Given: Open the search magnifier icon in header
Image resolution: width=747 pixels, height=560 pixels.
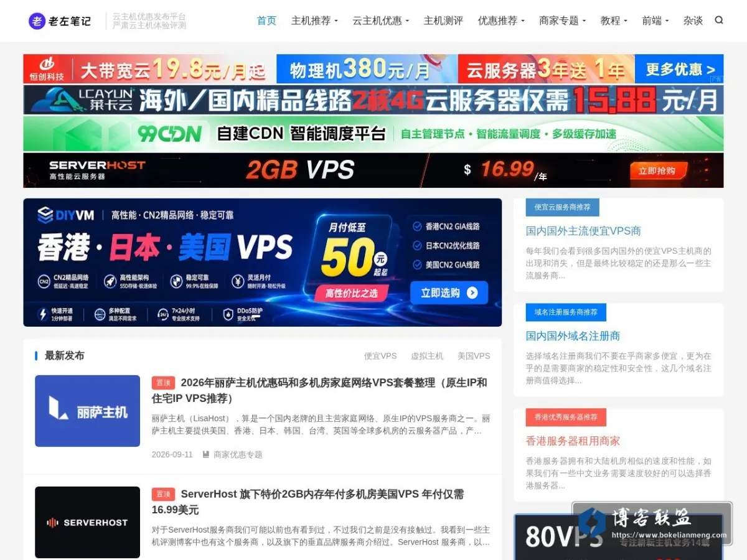Looking at the screenshot, I should tap(719, 20).
